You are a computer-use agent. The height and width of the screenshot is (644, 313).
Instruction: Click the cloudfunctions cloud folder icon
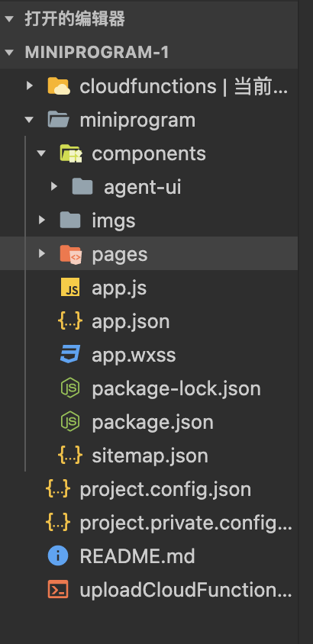58,86
